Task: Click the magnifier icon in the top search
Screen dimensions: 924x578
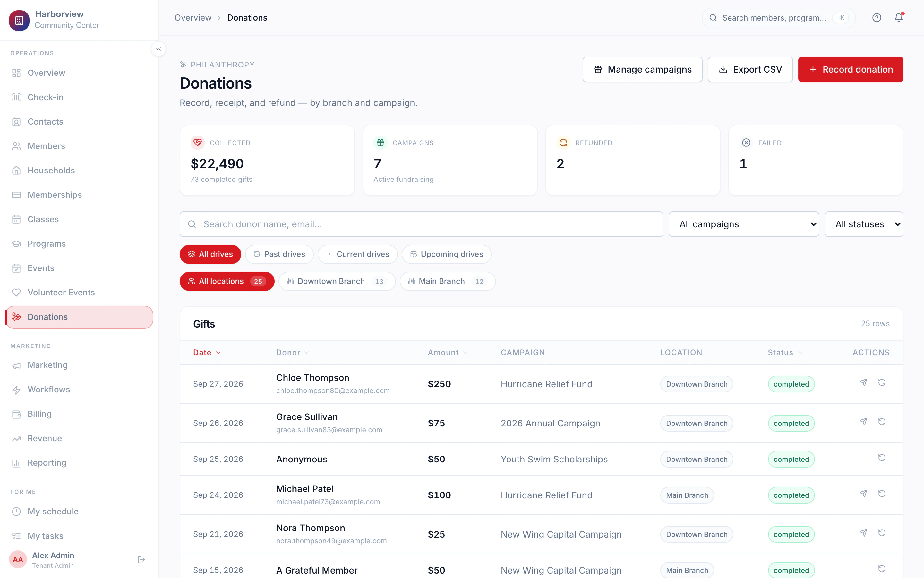Action: (713, 18)
